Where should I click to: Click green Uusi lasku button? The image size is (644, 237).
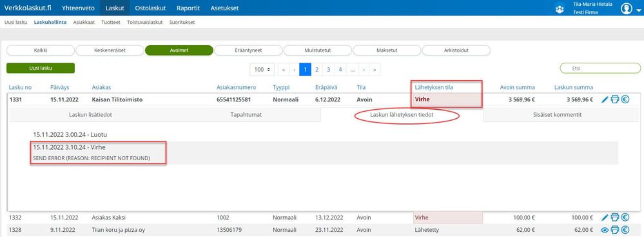(x=40, y=68)
